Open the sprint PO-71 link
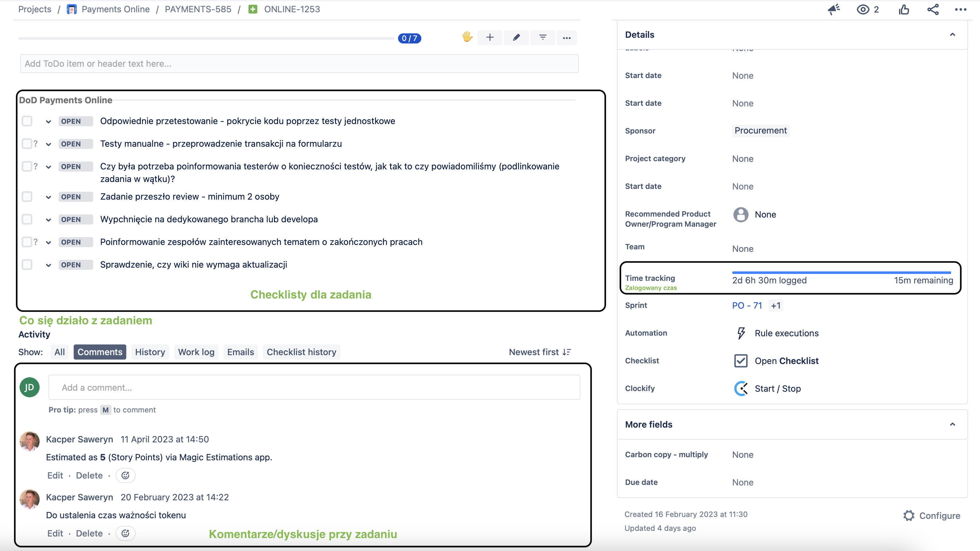The image size is (980, 551). (x=746, y=305)
